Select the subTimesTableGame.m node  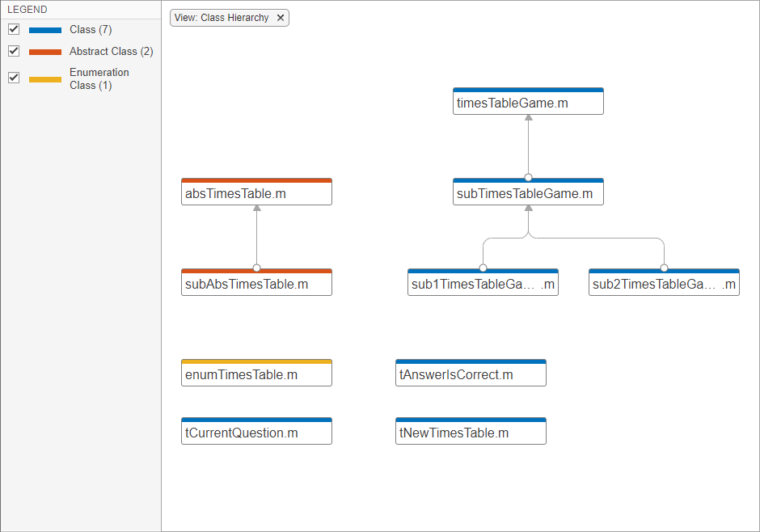coord(528,193)
